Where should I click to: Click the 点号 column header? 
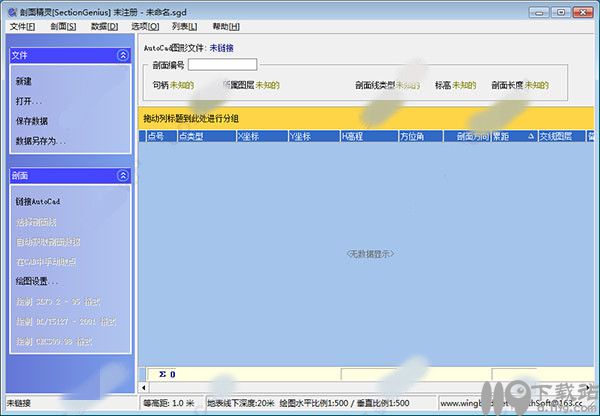coord(161,136)
